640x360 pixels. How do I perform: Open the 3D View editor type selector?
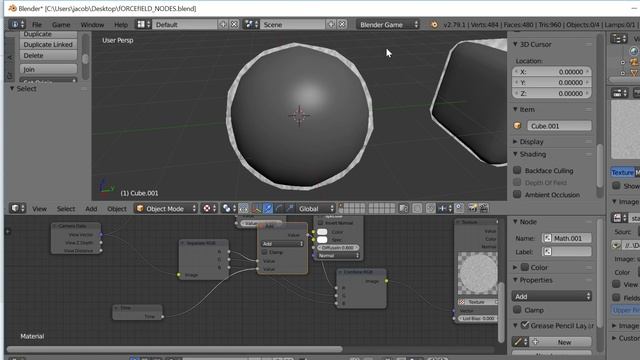pos(17,209)
